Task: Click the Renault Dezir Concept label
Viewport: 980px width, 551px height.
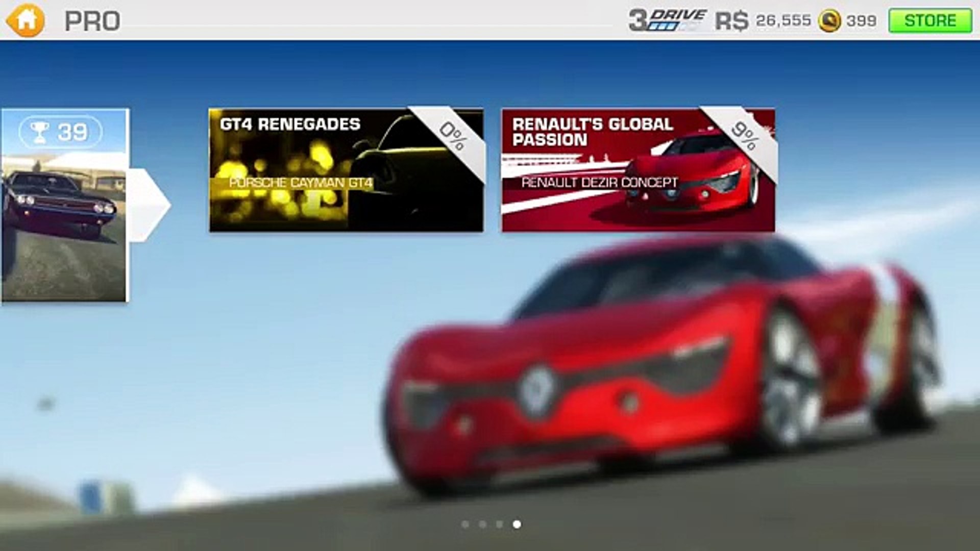Action: point(599,183)
